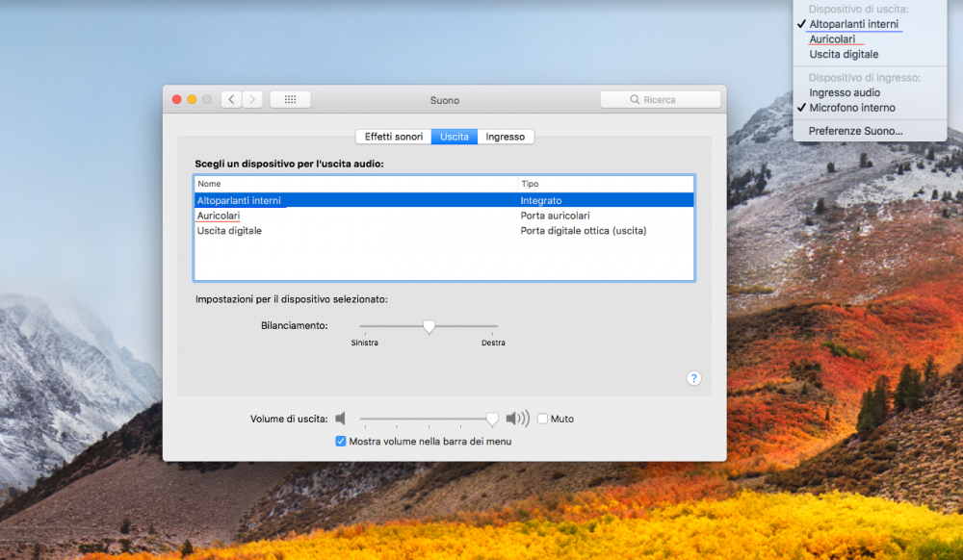The height and width of the screenshot is (560, 963).
Task: Minimize the Suono window with yellow button
Action: [192, 99]
